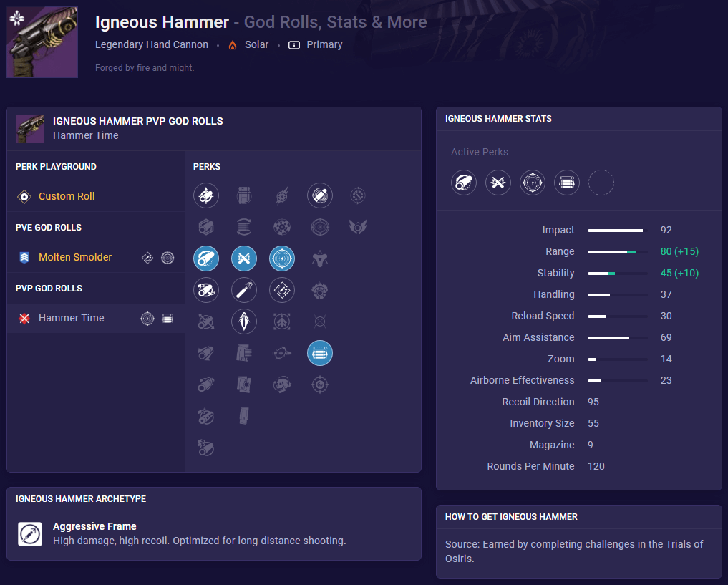
Task: Click the crosshair icon beside Molten Smolder
Action: coord(168,258)
